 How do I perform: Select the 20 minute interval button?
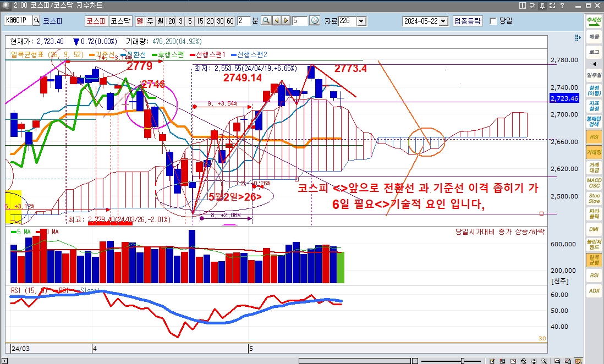[210, 21]
